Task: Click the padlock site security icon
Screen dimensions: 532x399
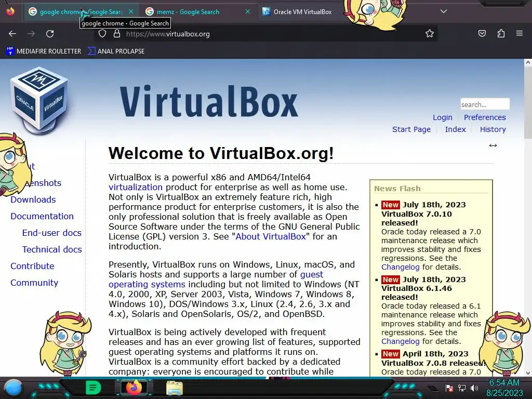Action: 117,34
